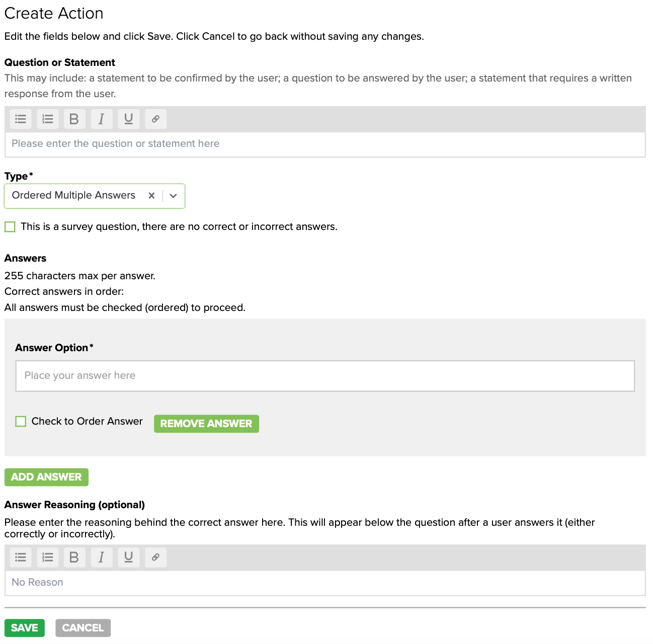Toggle bold in question editor toolbar
This screenshot has height=644, width=653.
pyautogui.click(x=74, y=119)
